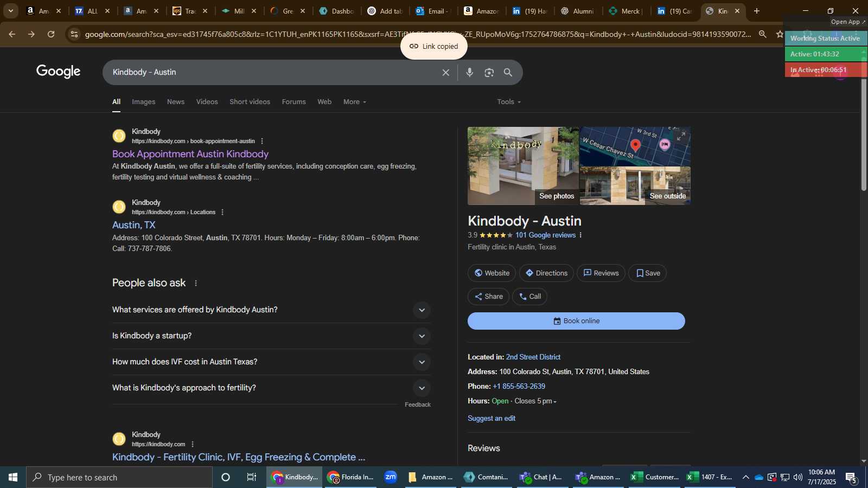Click Website button in Kindbody panel
868x488 pixels.
coord(492,273)
